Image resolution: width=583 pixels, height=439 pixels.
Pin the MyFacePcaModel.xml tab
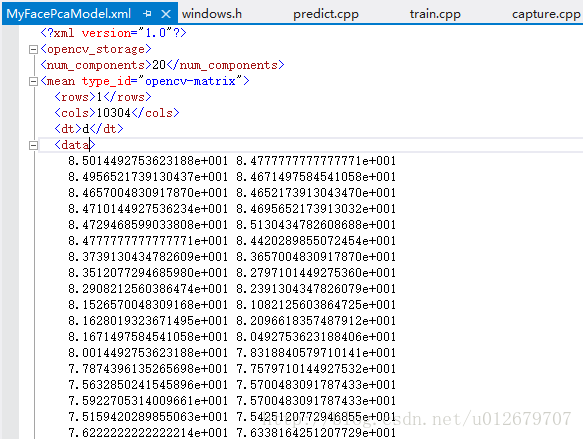(x=147, y=14)
